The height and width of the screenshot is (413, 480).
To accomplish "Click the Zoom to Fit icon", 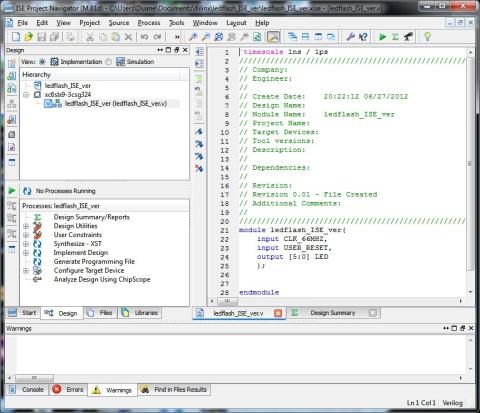I will pos(219,36).
